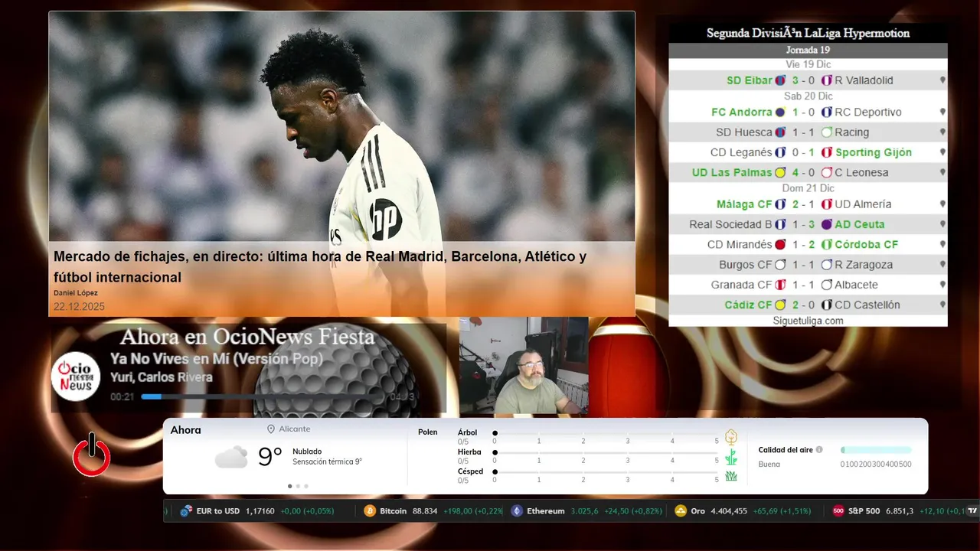The width and height of the screenshot is (980, 551).
Task: Click the Vinícius news photo
Action: pos(341,127)
